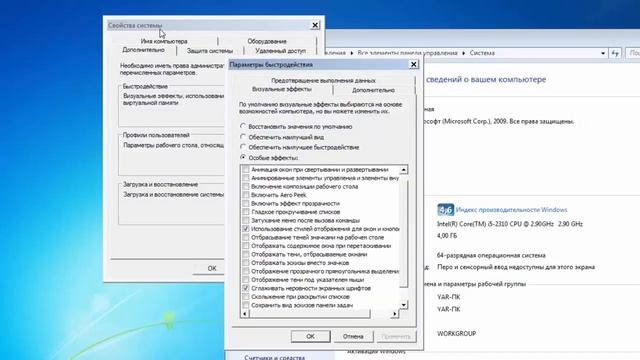The image size is (640, 360).
Task: Click the horizontal scrollbar thumb of effects list
Action: tap(310, 314)
